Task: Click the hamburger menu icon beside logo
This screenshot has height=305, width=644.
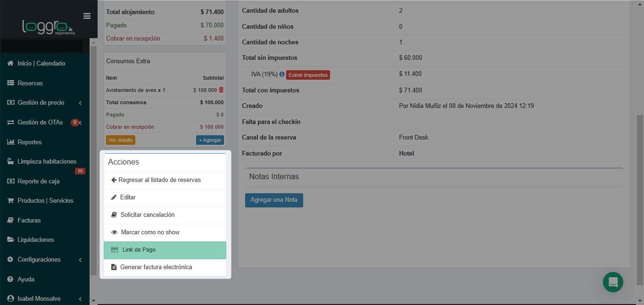Action: pos(87,16)
